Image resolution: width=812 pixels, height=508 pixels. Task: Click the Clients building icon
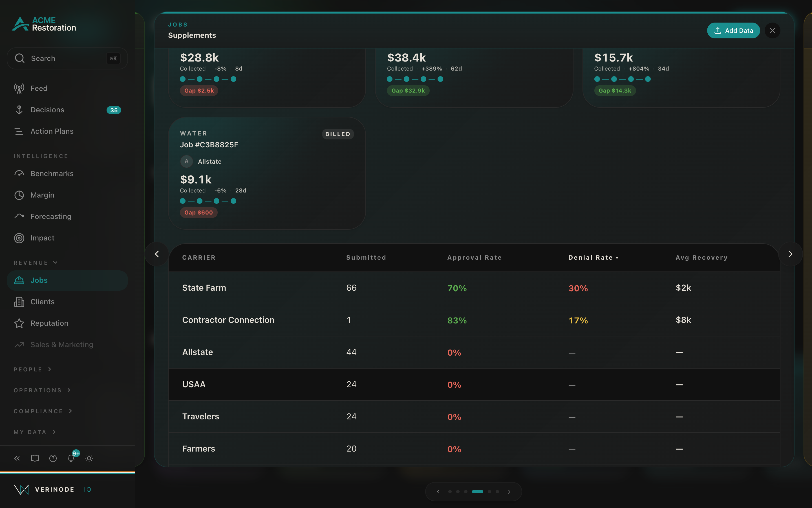pyautogui.click(x=19, y=302)
